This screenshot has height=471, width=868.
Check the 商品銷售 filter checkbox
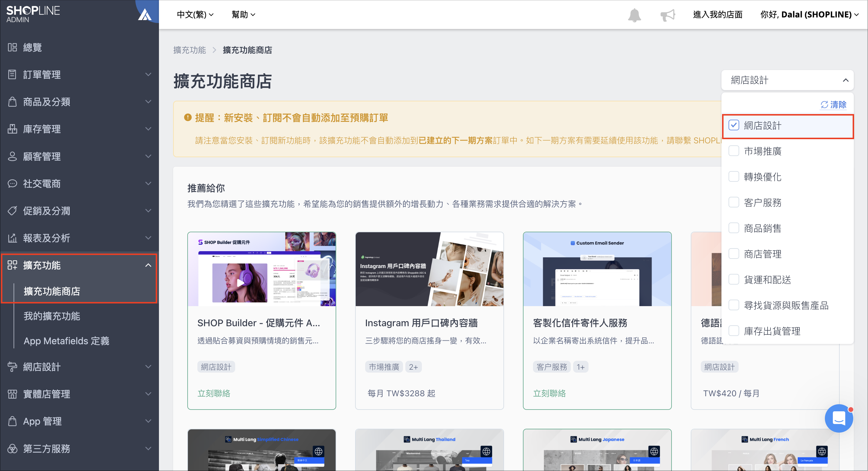point(734,228)
